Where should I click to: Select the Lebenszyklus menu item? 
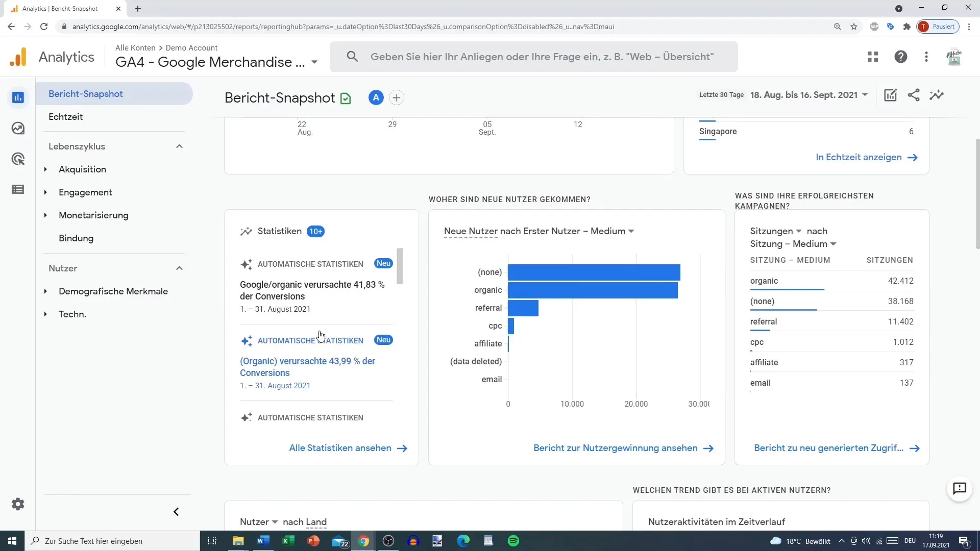click(x=77, y=146)
